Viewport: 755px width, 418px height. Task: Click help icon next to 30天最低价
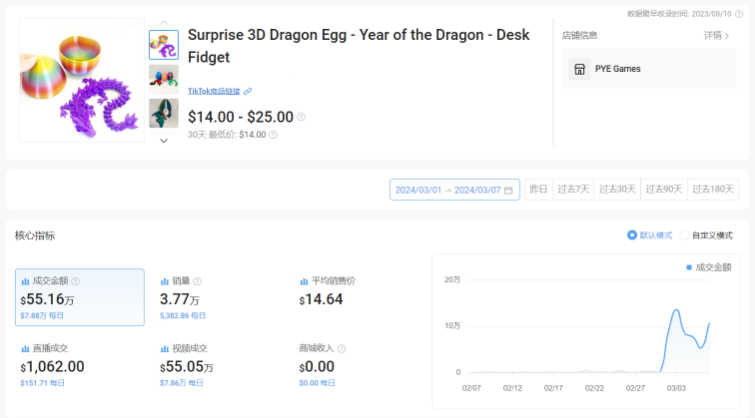click(x=273, y=135)
